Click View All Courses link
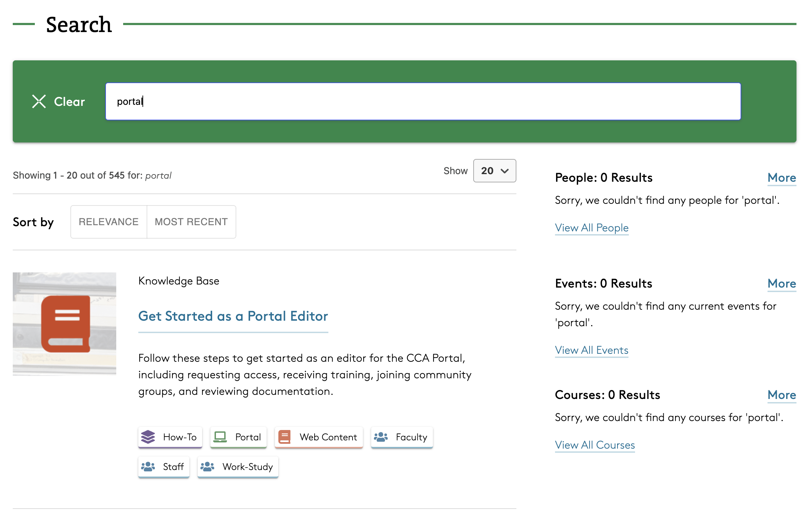 click(x=594, y=445)
